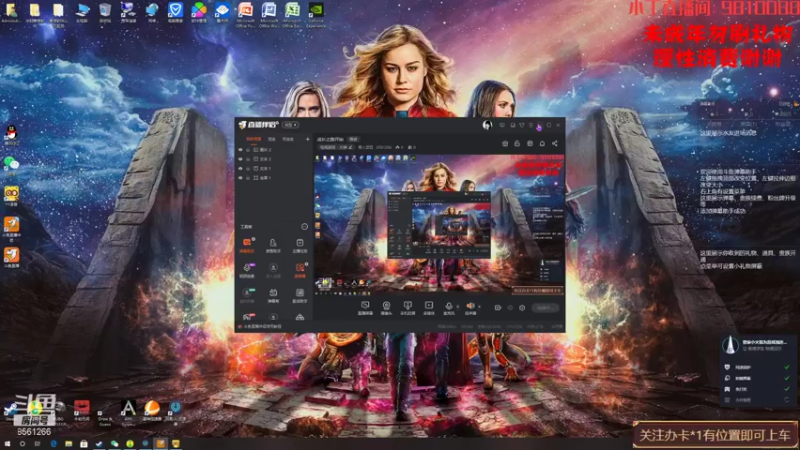Toggle lock icon on second source row
The image size is (800, 450).
pos(248,159)
